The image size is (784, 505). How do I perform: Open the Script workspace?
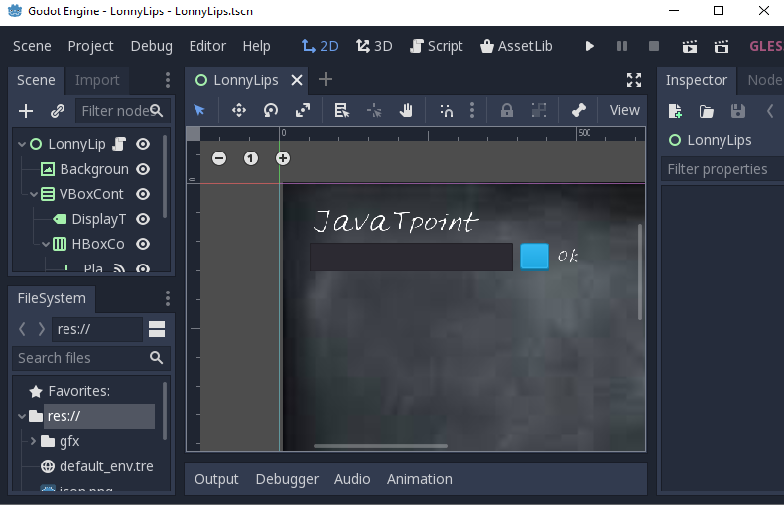point(436,46)
